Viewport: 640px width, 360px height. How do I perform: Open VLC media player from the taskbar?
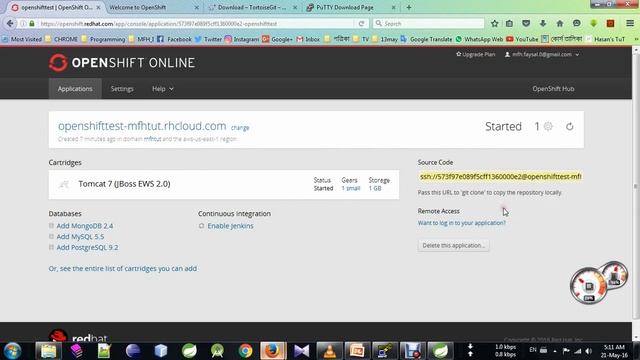point(329,351)
